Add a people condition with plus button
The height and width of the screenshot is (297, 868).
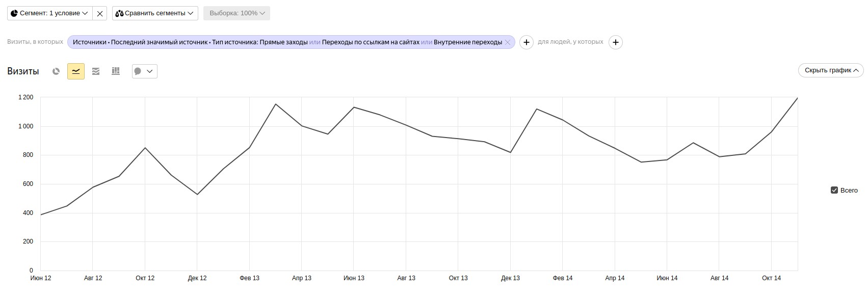click(x=616, y=42)
